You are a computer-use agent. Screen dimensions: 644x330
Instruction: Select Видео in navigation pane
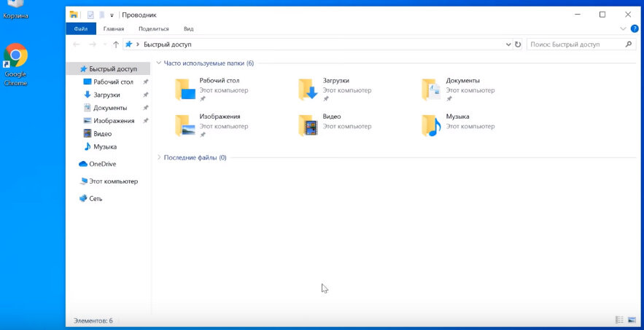coord(98,134)
